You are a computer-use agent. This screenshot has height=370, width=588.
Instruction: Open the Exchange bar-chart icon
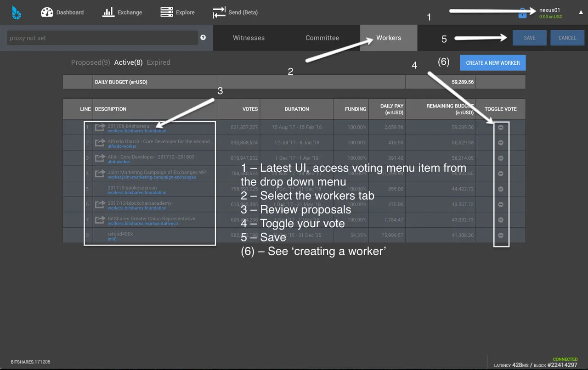[108, 12]
